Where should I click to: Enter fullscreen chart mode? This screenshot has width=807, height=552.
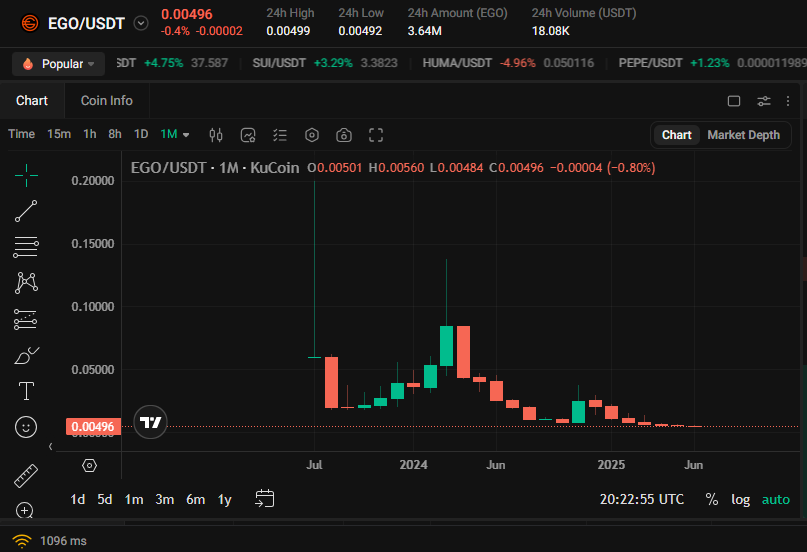pos(376,135)
